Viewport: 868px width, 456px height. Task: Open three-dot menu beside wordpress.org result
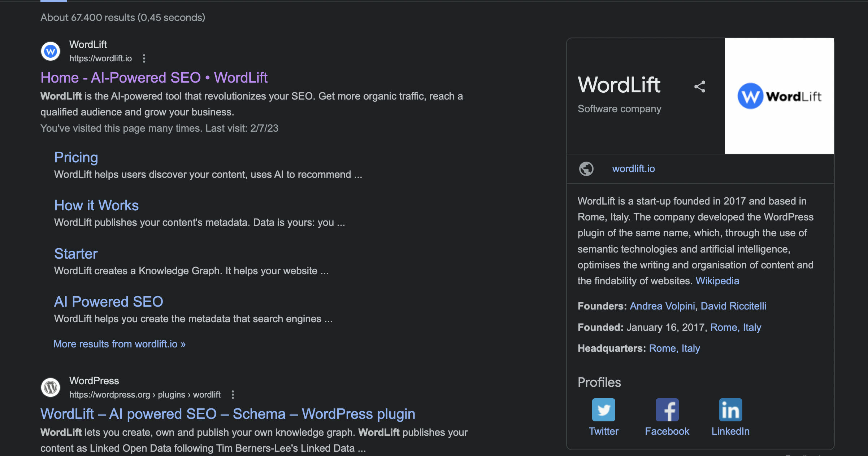tap(233, 395)
